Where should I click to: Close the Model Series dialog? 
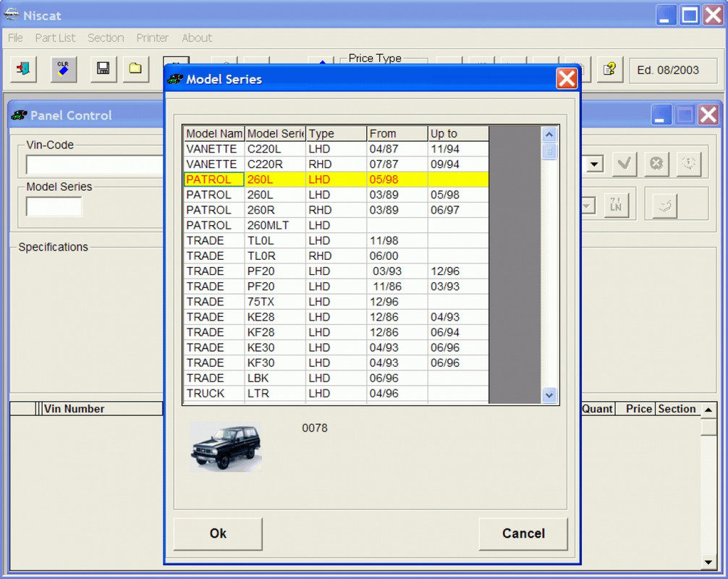click(x=567, y=78)
